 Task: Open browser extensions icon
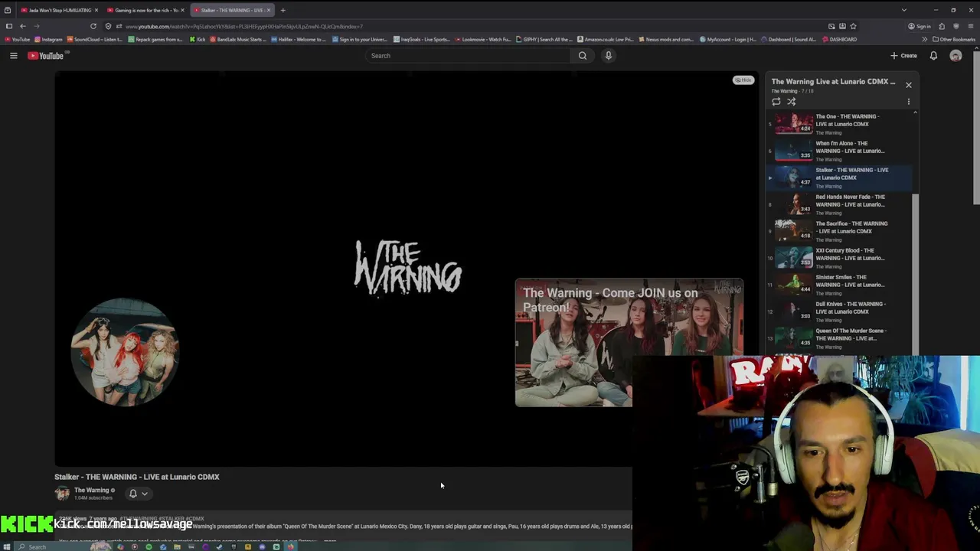[942, 26]
